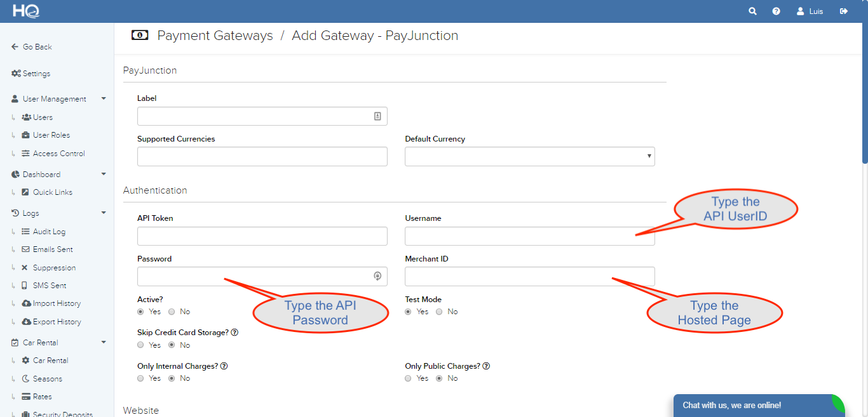The image size is (868, 417).
Task: Click the Emails Sent envelope icon
Action: 25,249
